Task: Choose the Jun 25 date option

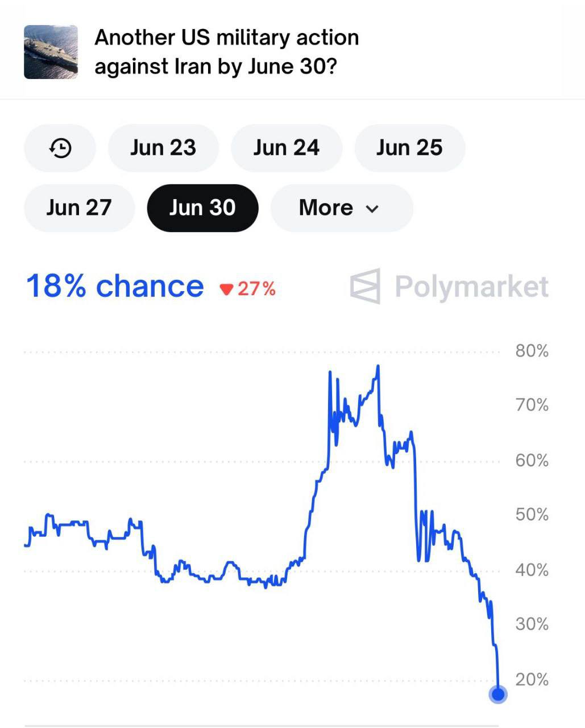Action: click(409, 148)
